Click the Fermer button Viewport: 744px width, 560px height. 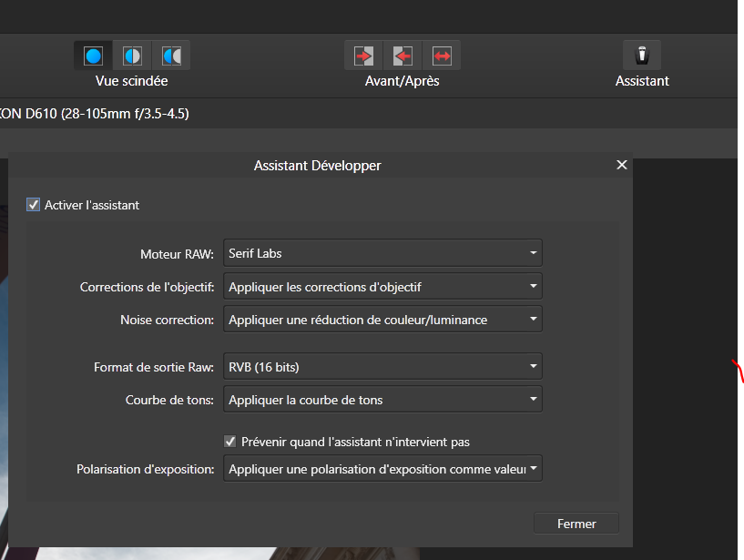[x=576, y=524]
